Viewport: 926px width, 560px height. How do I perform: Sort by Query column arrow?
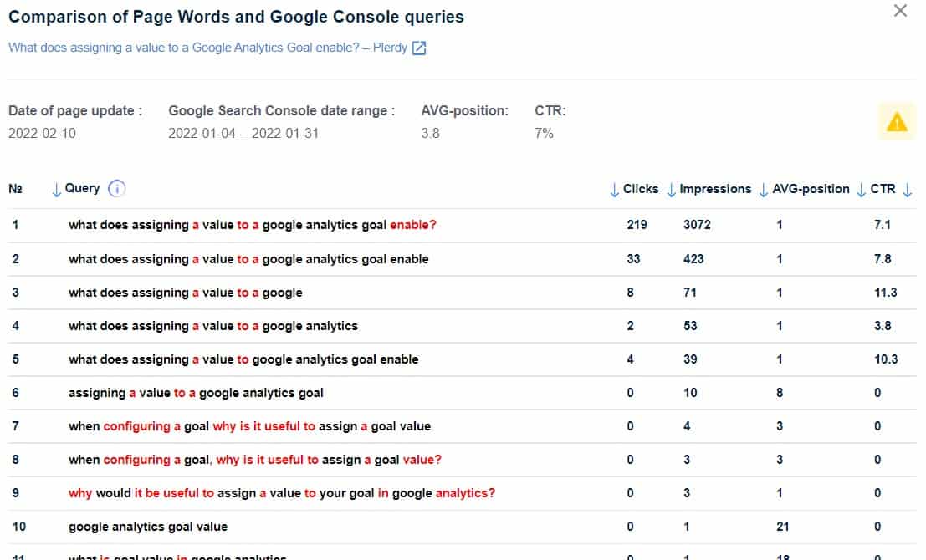tap(57, 189)
